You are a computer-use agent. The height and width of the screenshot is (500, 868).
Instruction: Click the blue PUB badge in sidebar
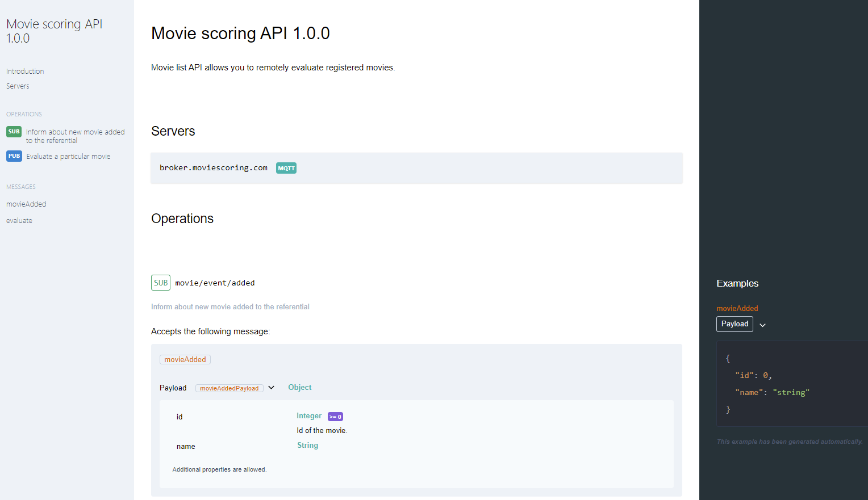pyautogui.click(x=14, y=156)
